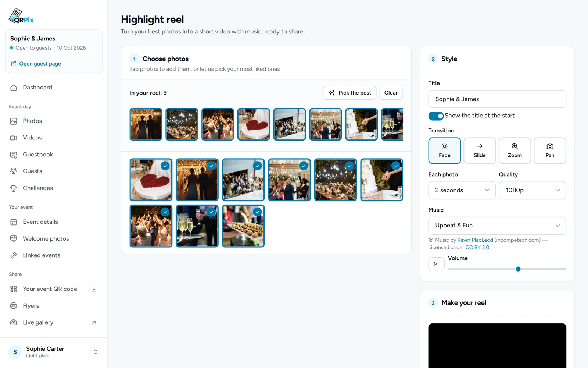Click the Flyers printer icon

14,306
